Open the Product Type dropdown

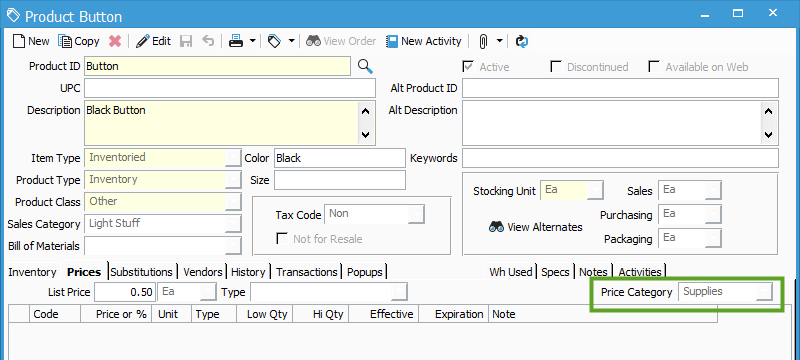click(x=233, y=179)
